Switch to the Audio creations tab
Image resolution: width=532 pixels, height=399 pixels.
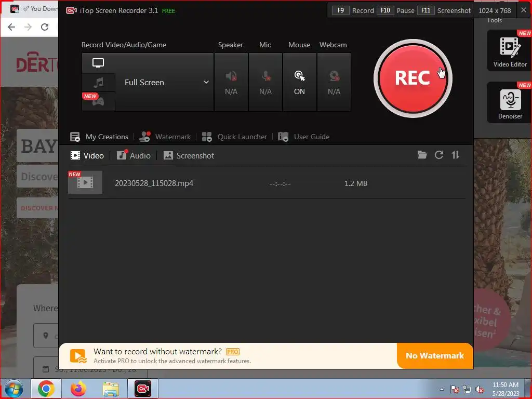134,156
